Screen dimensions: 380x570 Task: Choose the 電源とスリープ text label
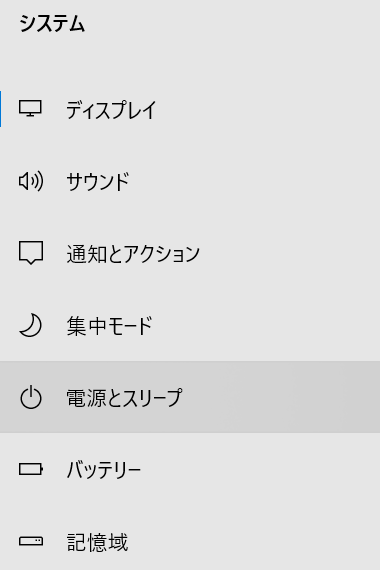[124, 397]
